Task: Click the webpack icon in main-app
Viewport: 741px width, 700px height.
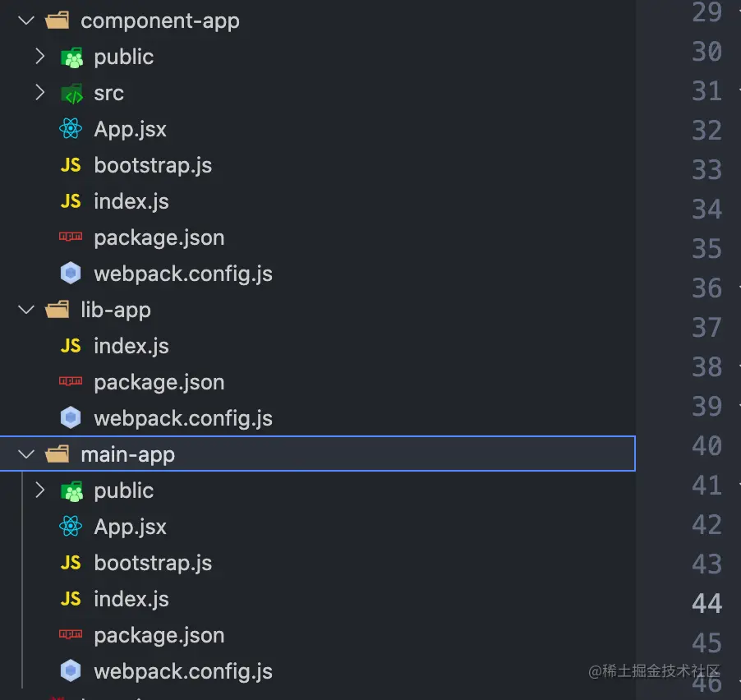Action: tap(71, 670)
